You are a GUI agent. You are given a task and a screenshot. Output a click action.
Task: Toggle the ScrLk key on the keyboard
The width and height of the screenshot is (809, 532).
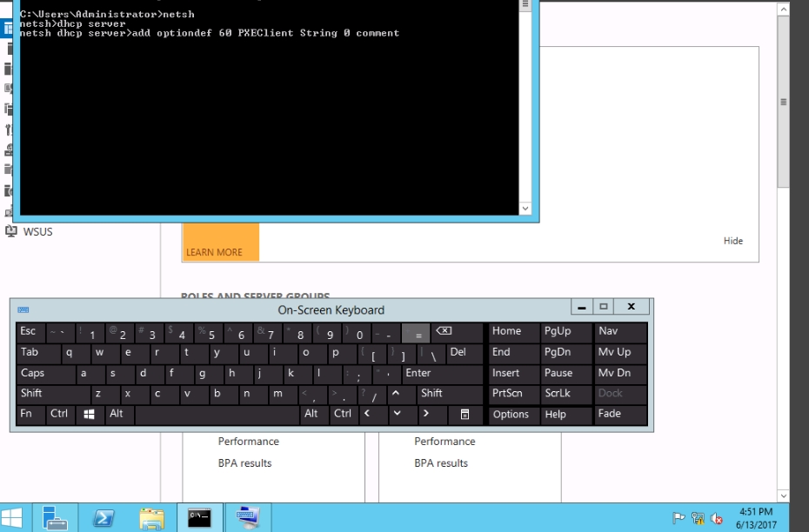click(x=557, y=393)
